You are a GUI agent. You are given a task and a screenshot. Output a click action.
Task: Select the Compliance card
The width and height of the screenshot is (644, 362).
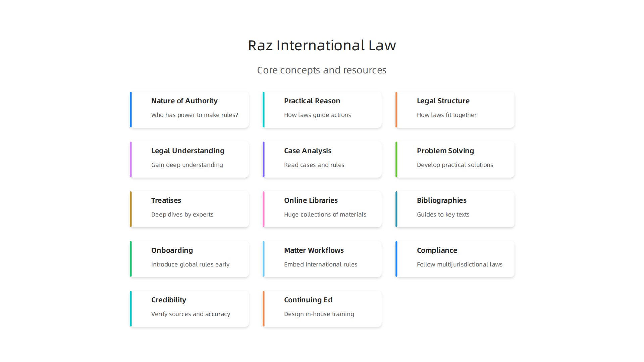click(455, 259)
